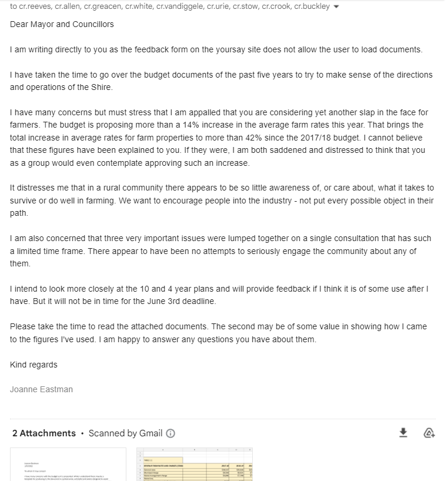The width and height of the screenshot is (448, 481).
Task: Click recipient cr.buckley in the to line
Action: click(x=312, y=7)
